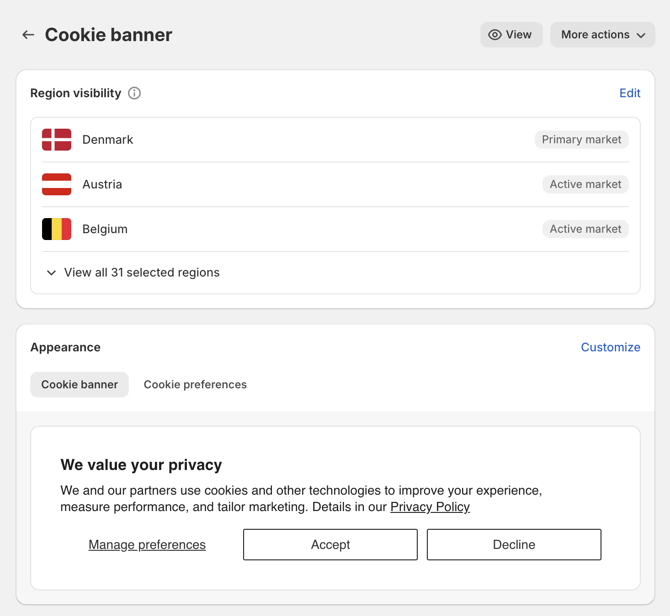
Task: Switch to Cookie preferences tab
Action: (195, 384)
